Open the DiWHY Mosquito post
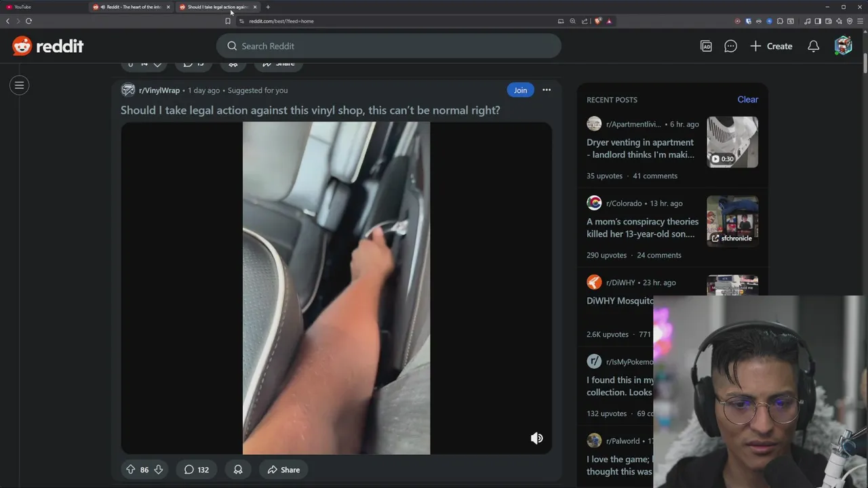 coord(620,301)
